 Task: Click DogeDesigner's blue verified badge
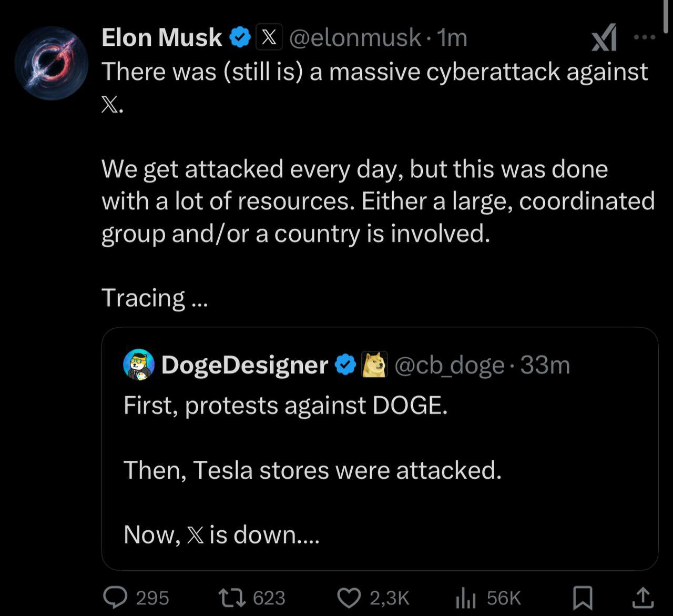point(345,365)
